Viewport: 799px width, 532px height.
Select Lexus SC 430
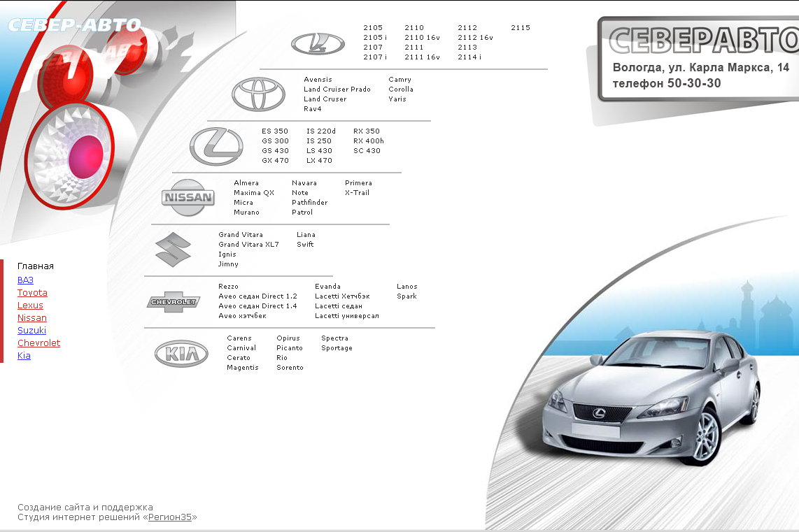tap(367, 151)
